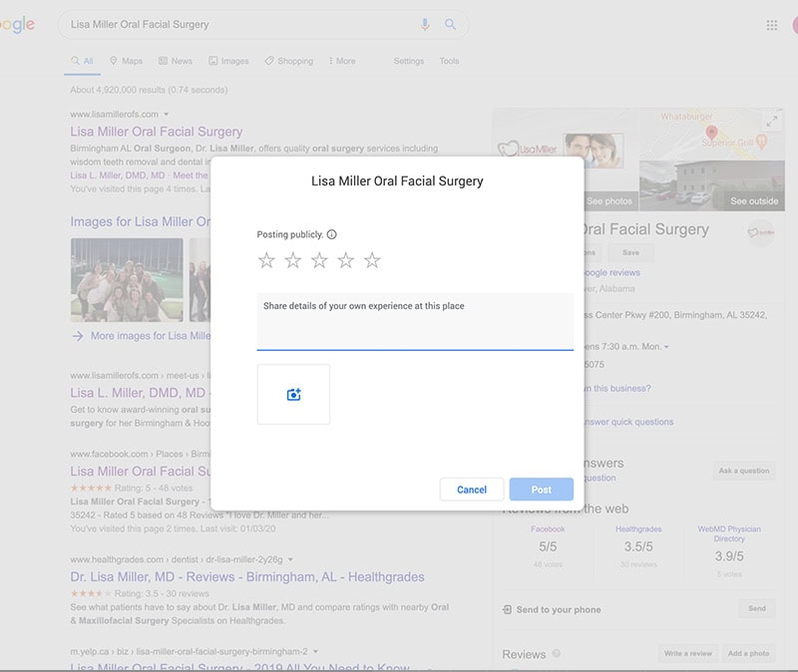The height and width of the screenshot is (672, 798).
Task: Rate four stars in review dialog
Action: tap(346, 260)
